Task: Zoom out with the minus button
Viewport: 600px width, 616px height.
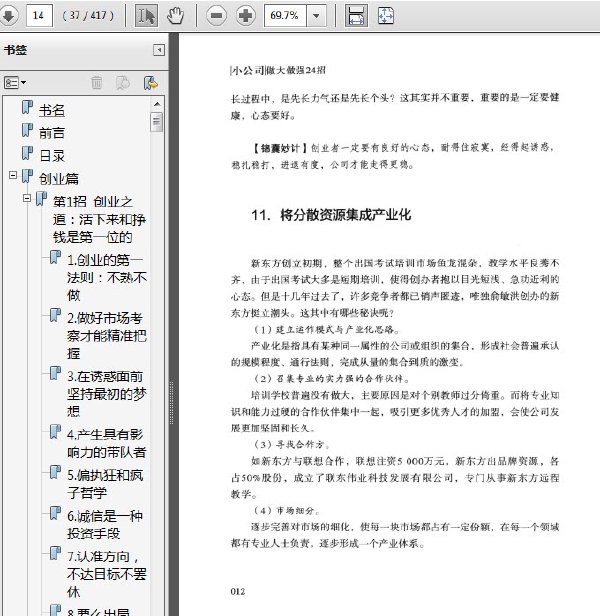Action: point(216,16)
